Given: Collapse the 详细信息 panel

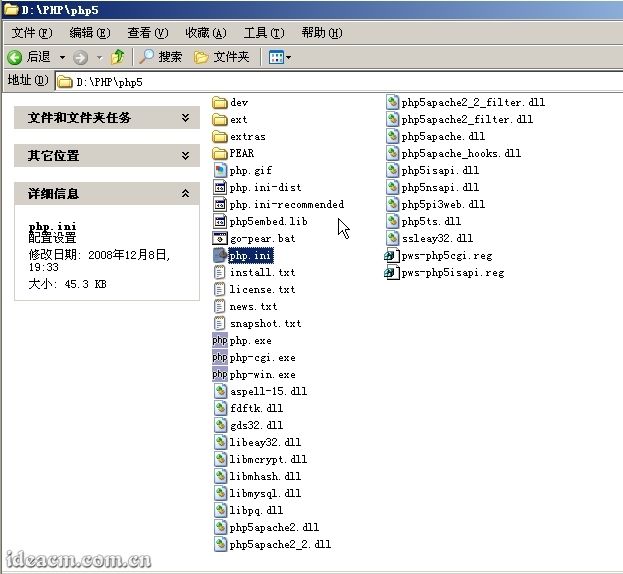Looking at the screenshot, I should 185,194.
